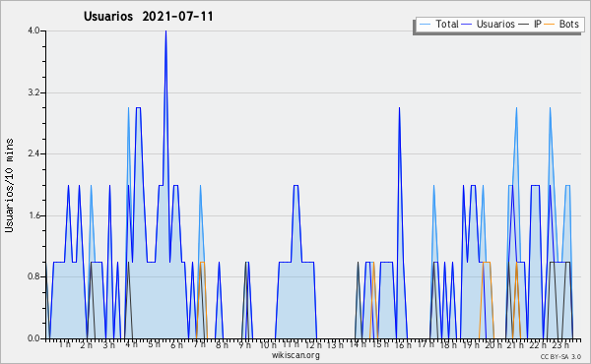Click the 4.0 y-axis value

33,30
